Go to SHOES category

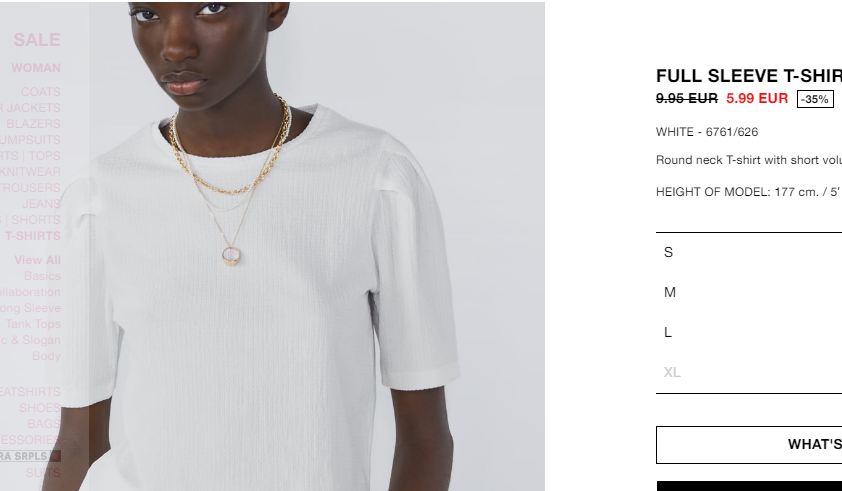[40, 408]
